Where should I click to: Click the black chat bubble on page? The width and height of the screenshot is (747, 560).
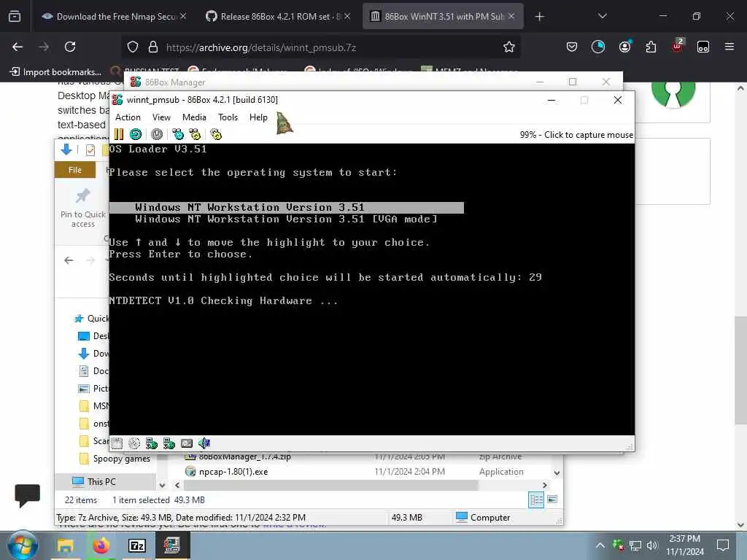click(27, 496)
